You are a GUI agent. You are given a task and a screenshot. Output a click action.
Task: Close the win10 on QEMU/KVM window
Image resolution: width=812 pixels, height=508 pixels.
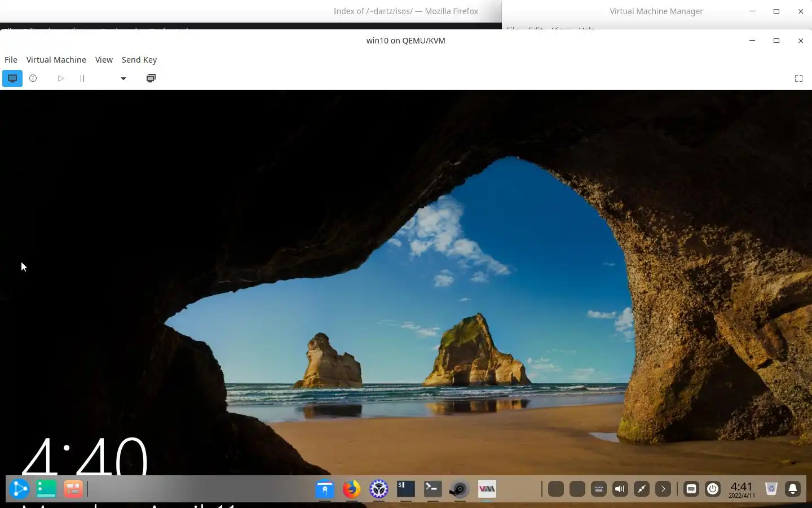(801, 41)
